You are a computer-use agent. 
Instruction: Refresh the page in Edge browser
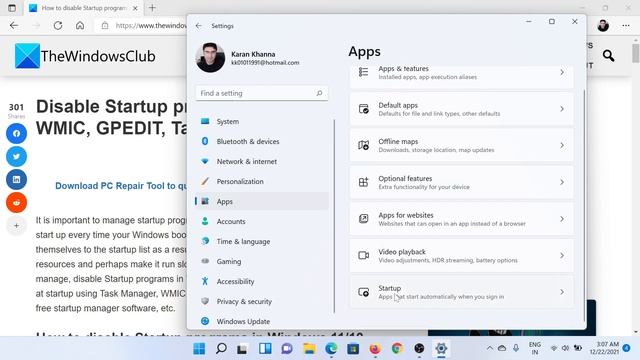coord(58,25)
